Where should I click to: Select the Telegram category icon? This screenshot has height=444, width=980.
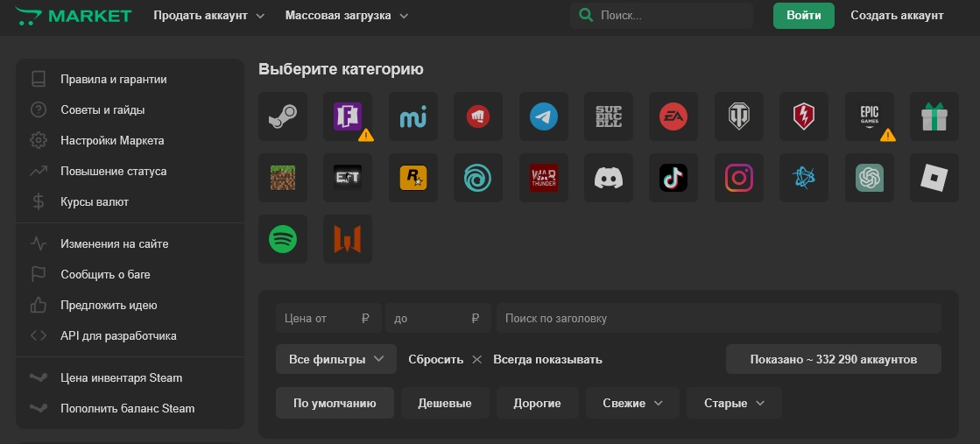(x=544, y=116)
